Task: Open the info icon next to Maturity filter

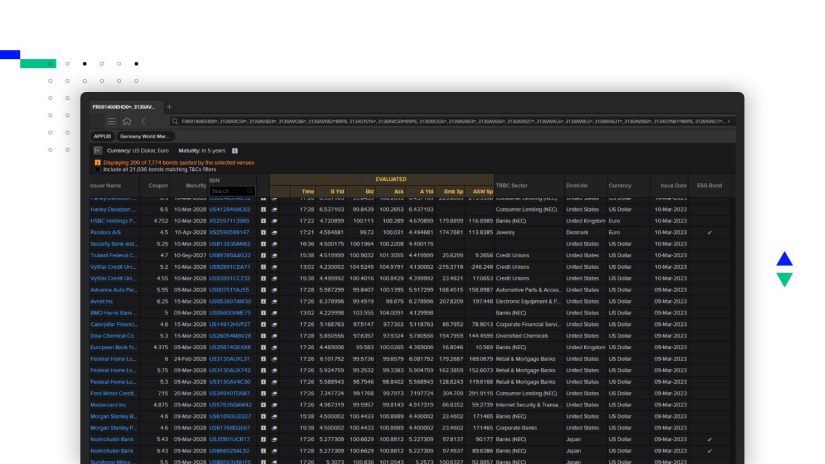Action: click(x=235, y=150)
